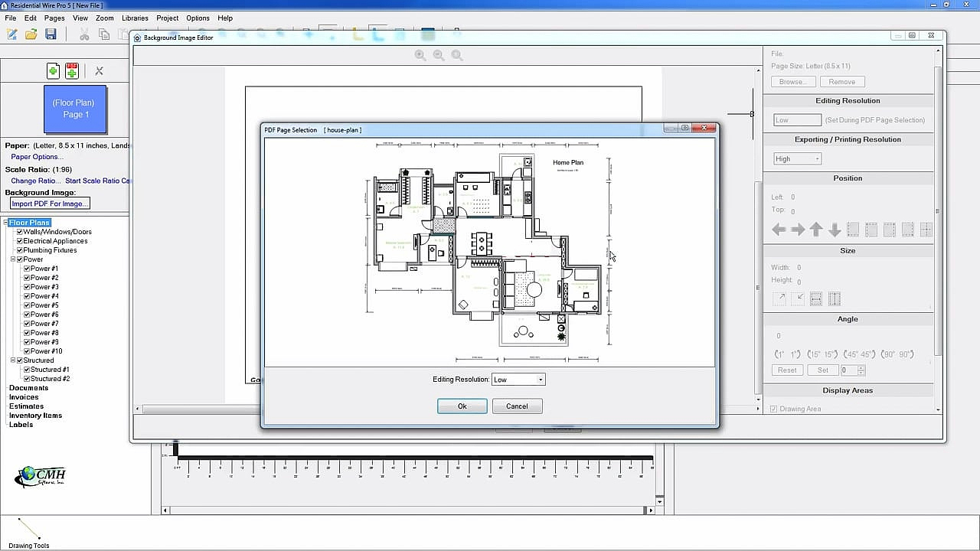Click the Open folder toolbar icon

[x=31, y=34]
